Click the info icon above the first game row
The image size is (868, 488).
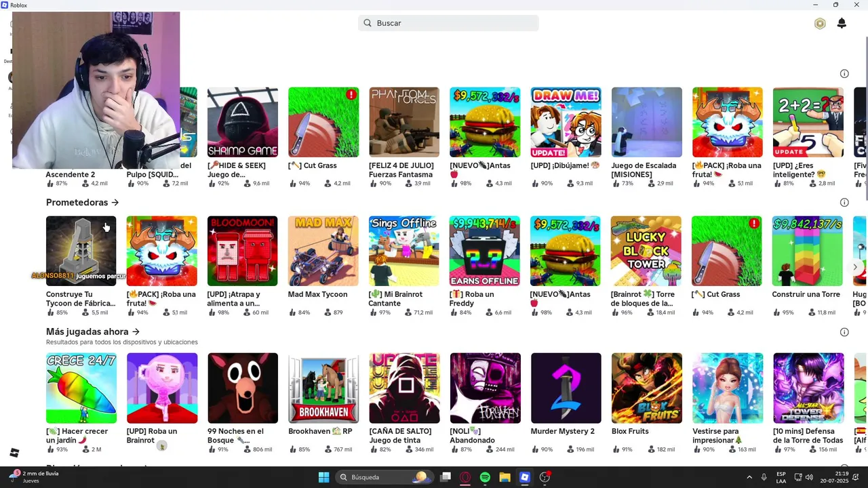tap(844, 74)
